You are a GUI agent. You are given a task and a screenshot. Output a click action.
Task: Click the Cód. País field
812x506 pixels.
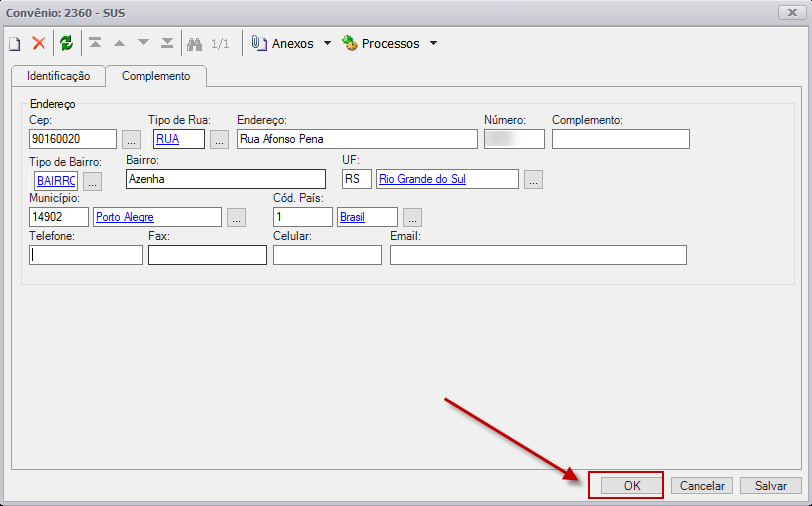[x=303, y=217]
